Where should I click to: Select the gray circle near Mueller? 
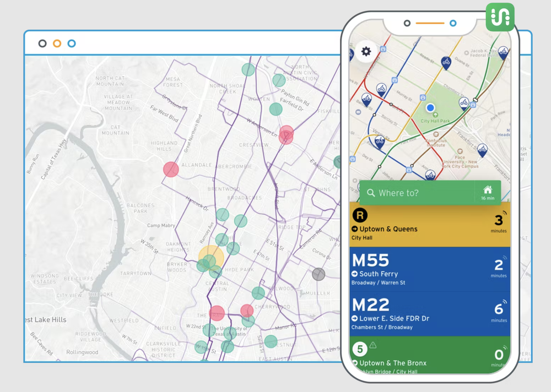318,274
